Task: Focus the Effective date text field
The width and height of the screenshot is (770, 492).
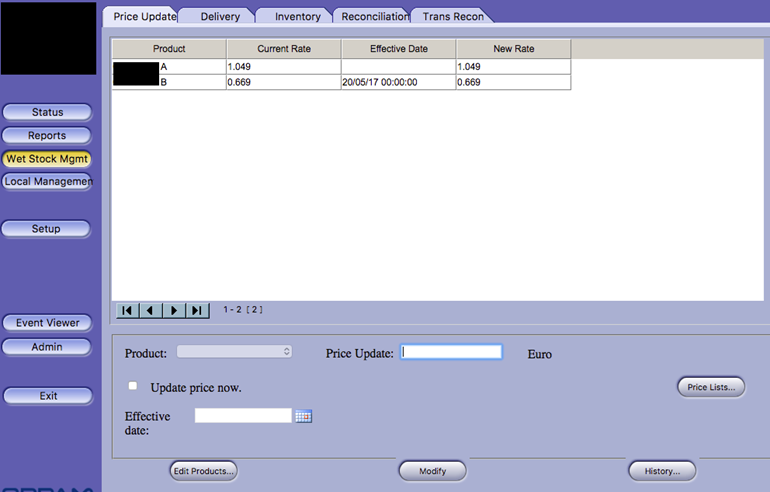Action: 243,416
